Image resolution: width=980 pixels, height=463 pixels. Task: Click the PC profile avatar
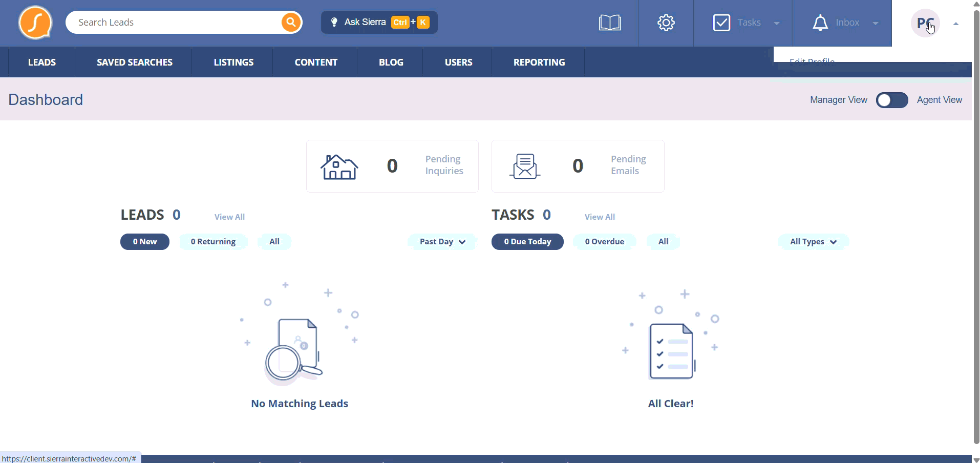click(925, 23)
